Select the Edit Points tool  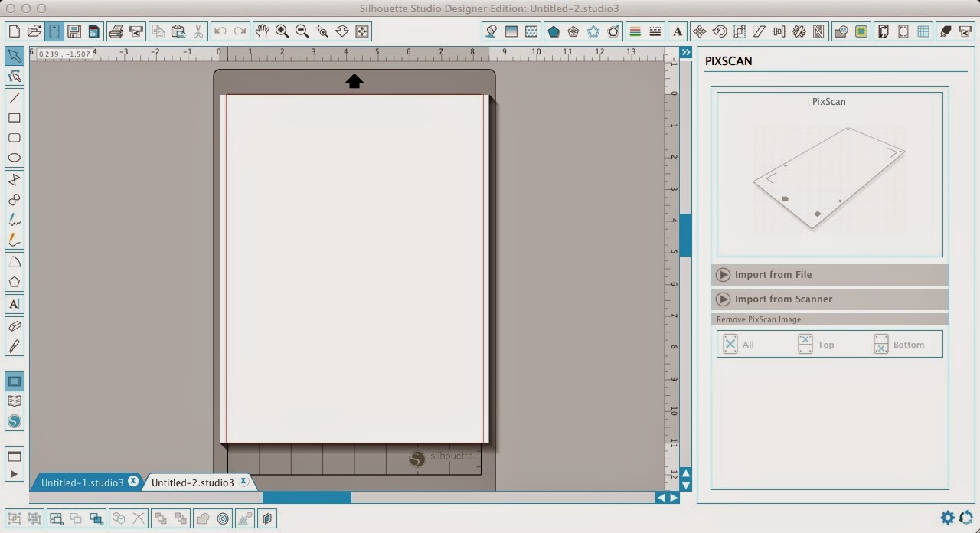(14, 75)
